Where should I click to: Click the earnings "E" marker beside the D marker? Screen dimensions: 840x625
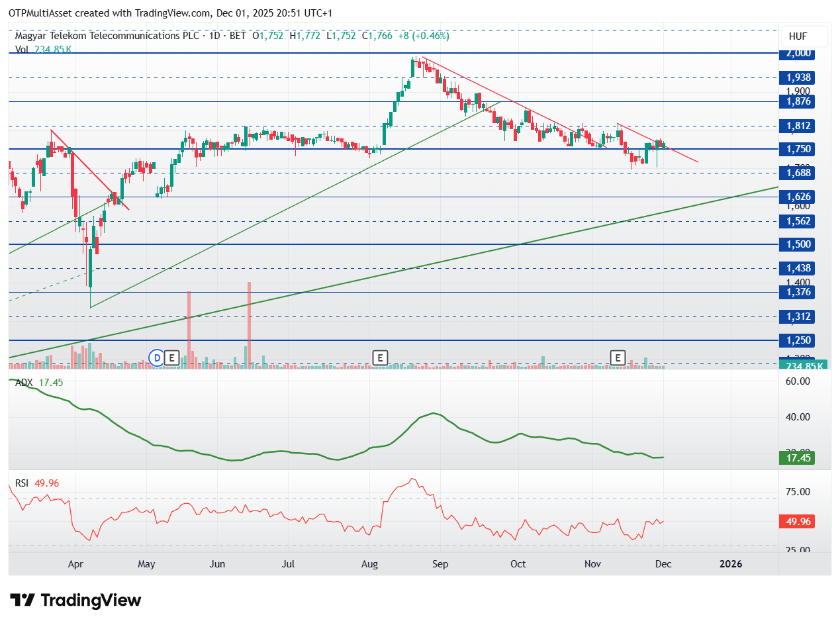click(172, 358)
